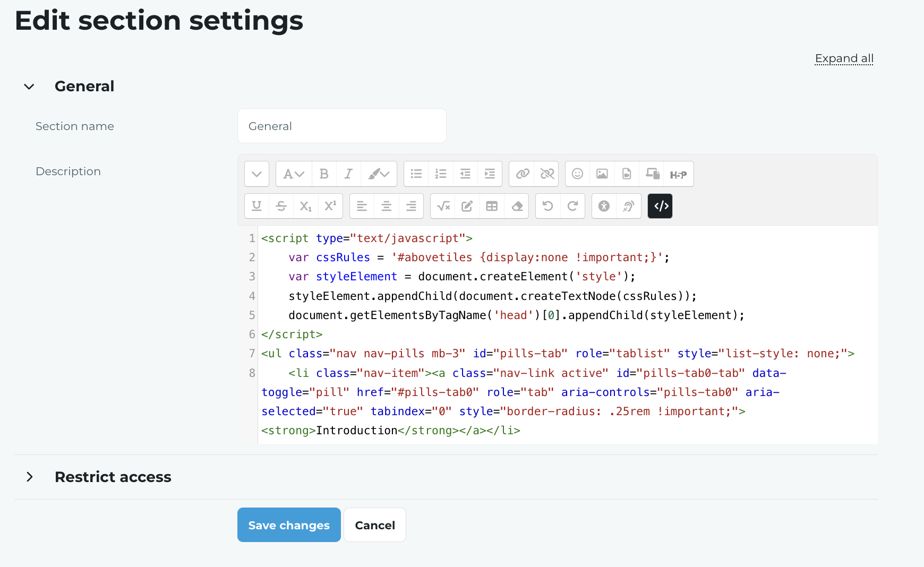Click the 'head' string on line 5
924x567 pixels.
click(514, 315)
